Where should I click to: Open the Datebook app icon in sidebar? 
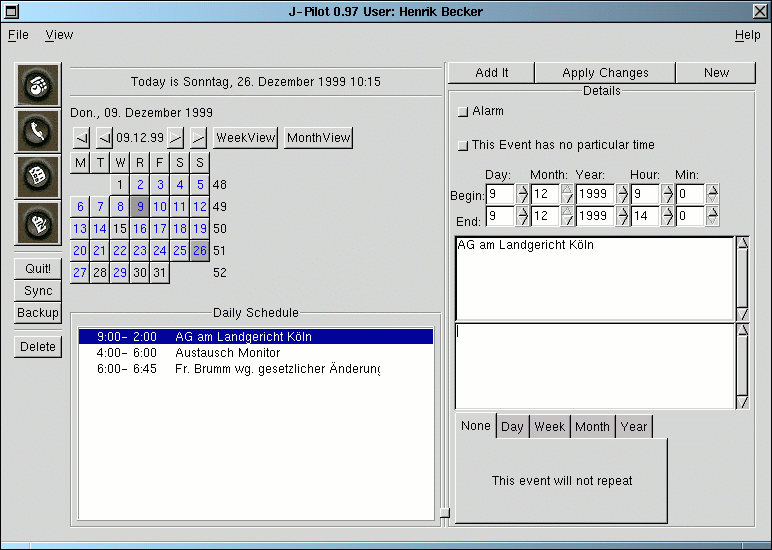tap(38, 84)
